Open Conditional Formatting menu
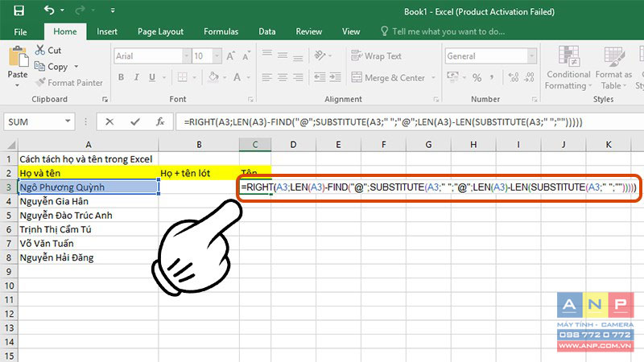Viewport: 644px width, 362px height. coord(568,68)
